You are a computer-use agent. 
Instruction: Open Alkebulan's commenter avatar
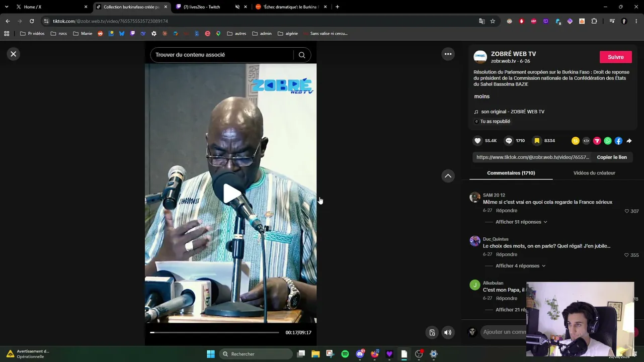475,285
